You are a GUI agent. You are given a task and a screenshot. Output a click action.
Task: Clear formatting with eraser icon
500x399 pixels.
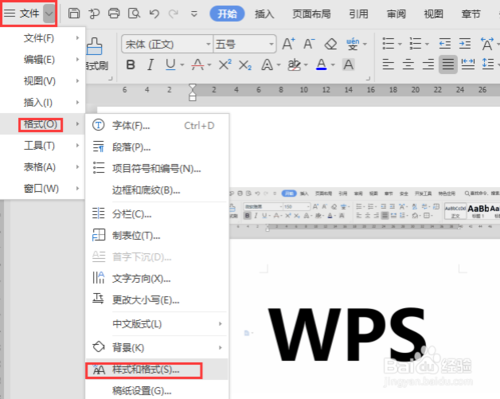pyautogui.click(x=331, y=44)
